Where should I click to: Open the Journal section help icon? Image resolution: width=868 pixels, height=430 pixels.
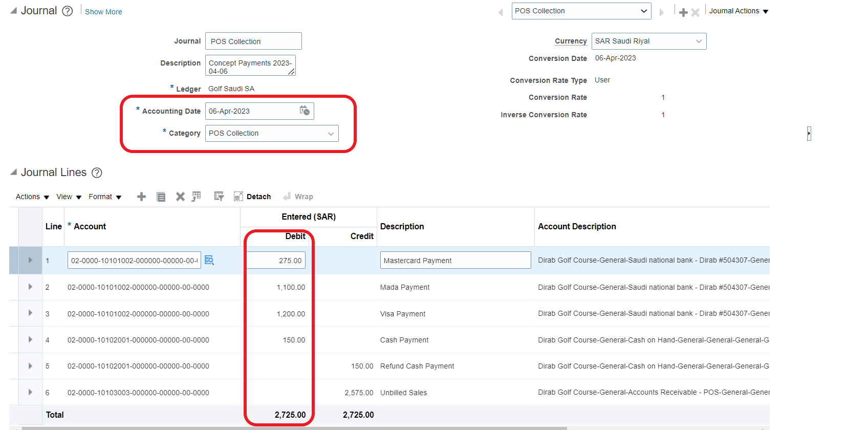click(68, 11)
